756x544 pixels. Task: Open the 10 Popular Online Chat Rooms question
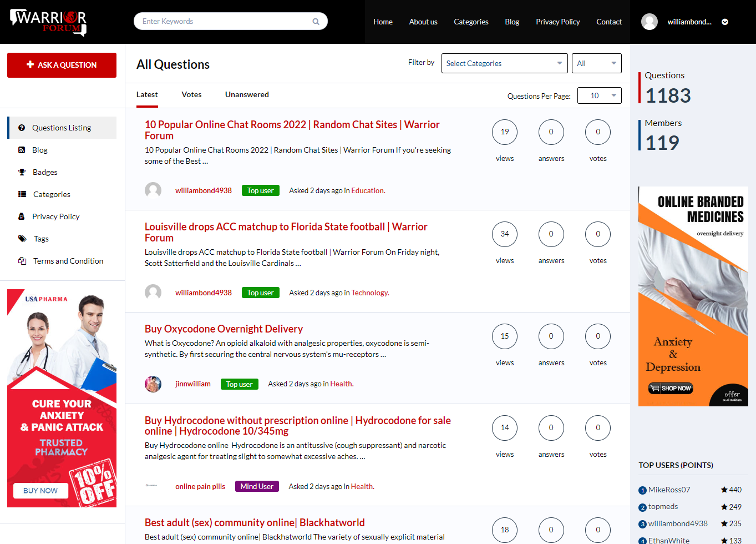292,130
